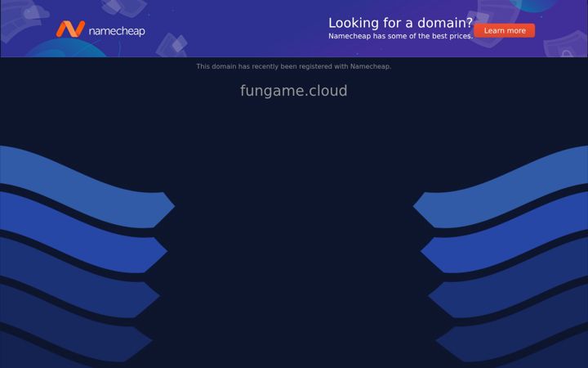Select the fungame.cloud domain name text

(294, 91)
